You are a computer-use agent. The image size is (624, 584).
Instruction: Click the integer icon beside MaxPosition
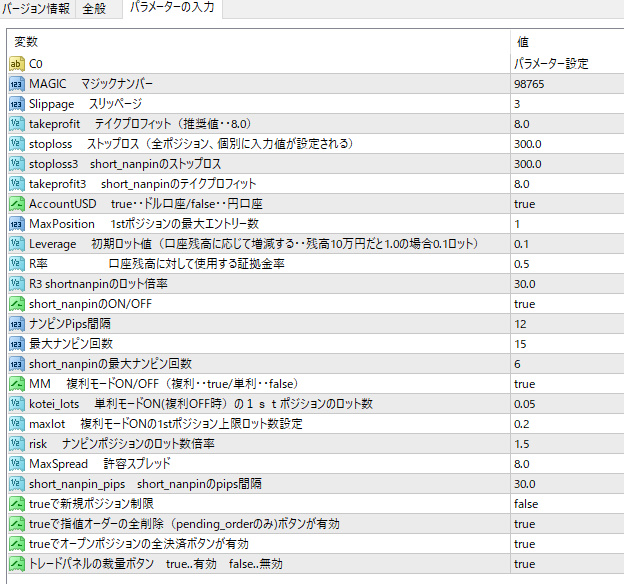tap(17, 224)
